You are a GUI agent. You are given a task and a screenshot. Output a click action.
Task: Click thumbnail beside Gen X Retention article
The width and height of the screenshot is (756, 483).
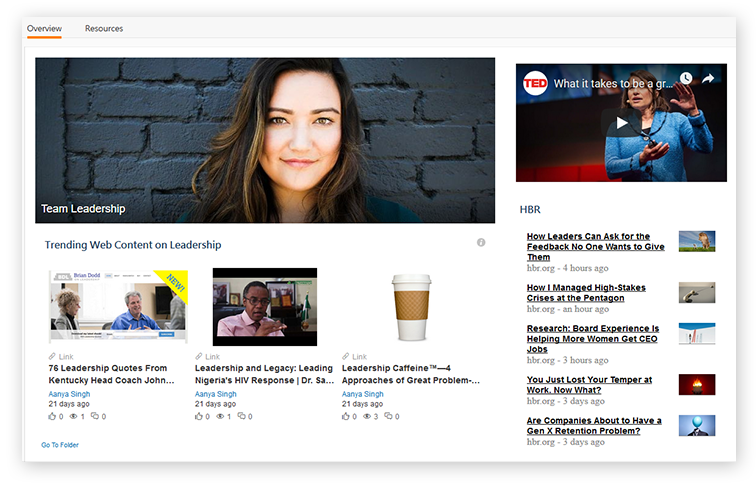(697, 426)
